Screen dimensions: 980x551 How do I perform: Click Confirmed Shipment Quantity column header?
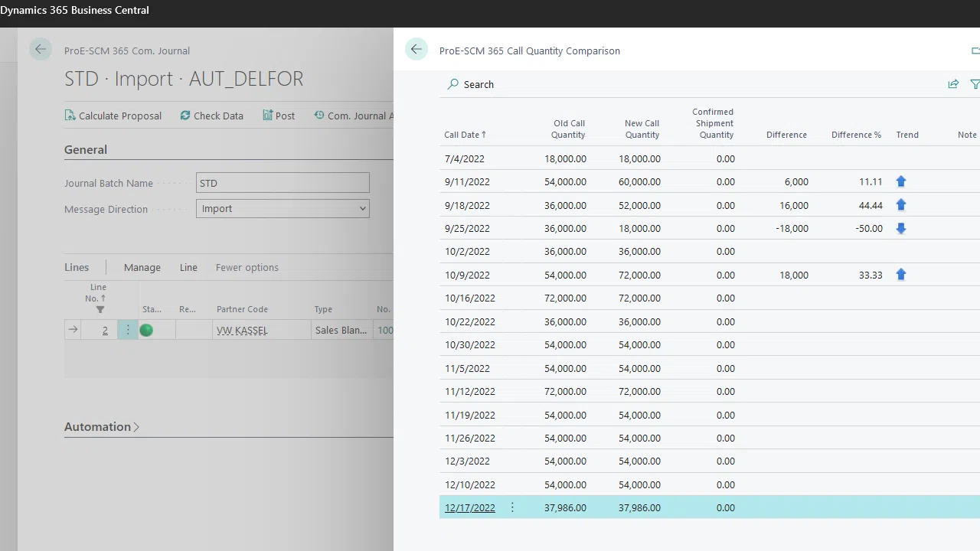[713, 123]
